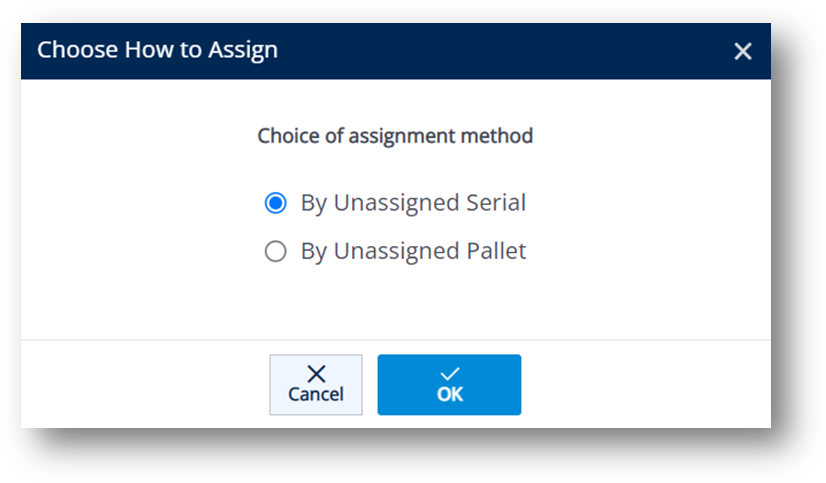Click the word Unassigned in Serial option
The height and width of the screenshot is (483, 826).
[x=396, y=203]
